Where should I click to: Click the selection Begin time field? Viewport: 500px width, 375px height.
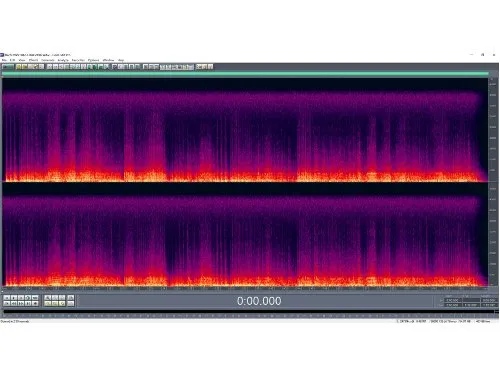pyautogui.click(x=453, y=300)
